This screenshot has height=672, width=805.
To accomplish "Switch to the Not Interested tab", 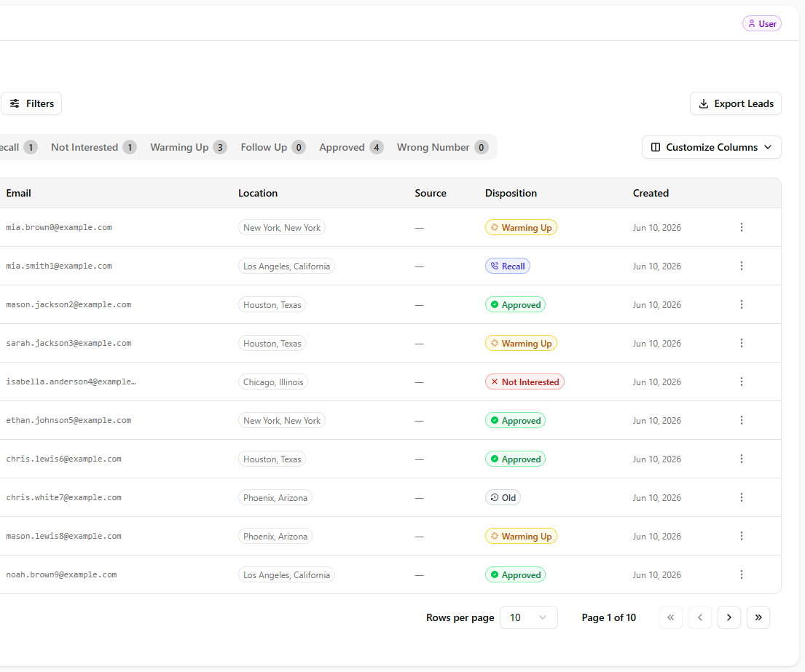I will tap(93, 147).
